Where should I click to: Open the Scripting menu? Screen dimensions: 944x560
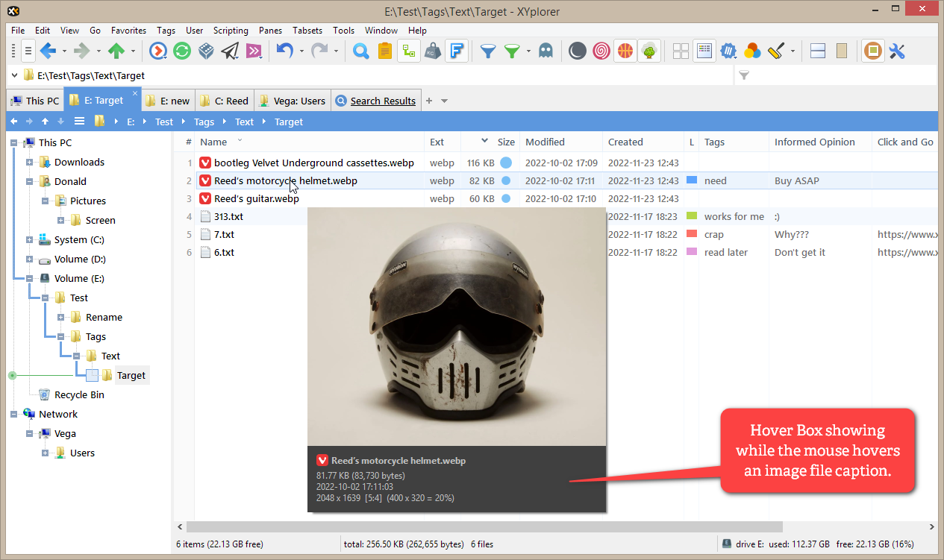click(x=231, y=31)
